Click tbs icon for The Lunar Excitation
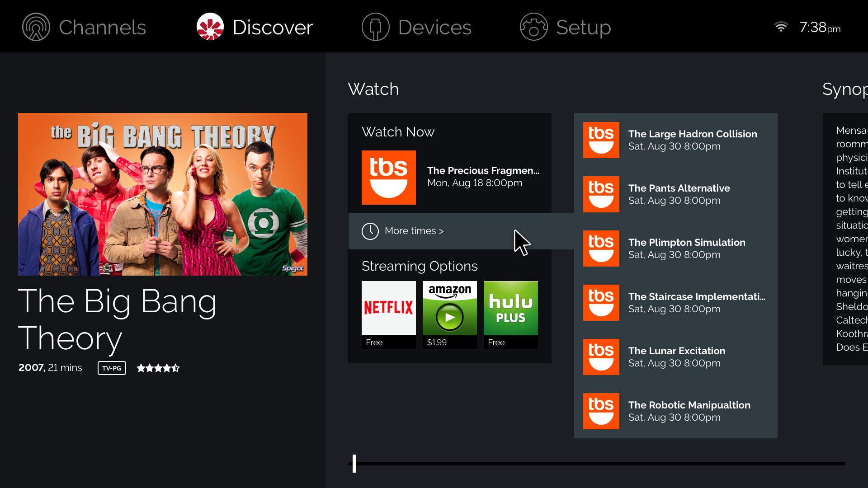This screenshot has height=488, width=868. 601,357
